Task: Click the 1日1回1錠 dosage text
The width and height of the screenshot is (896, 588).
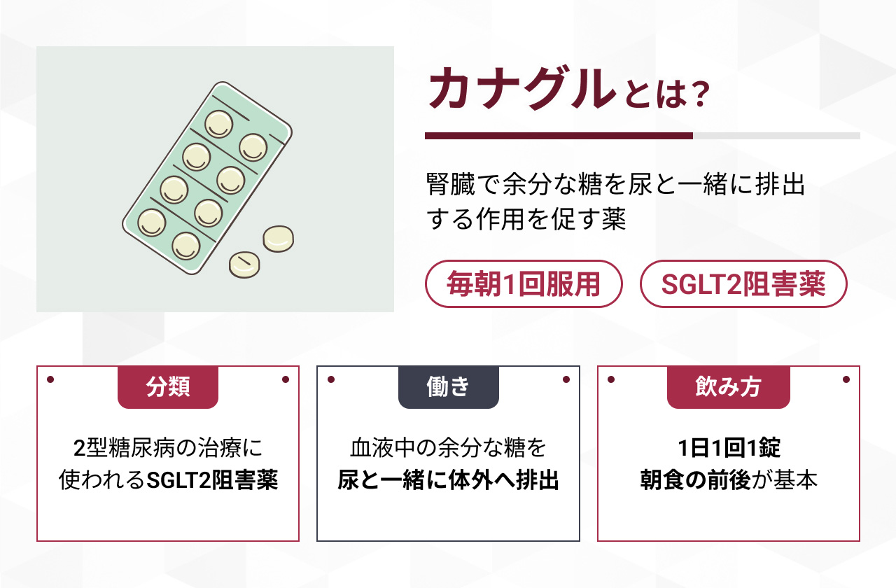Action: (729, 447)
